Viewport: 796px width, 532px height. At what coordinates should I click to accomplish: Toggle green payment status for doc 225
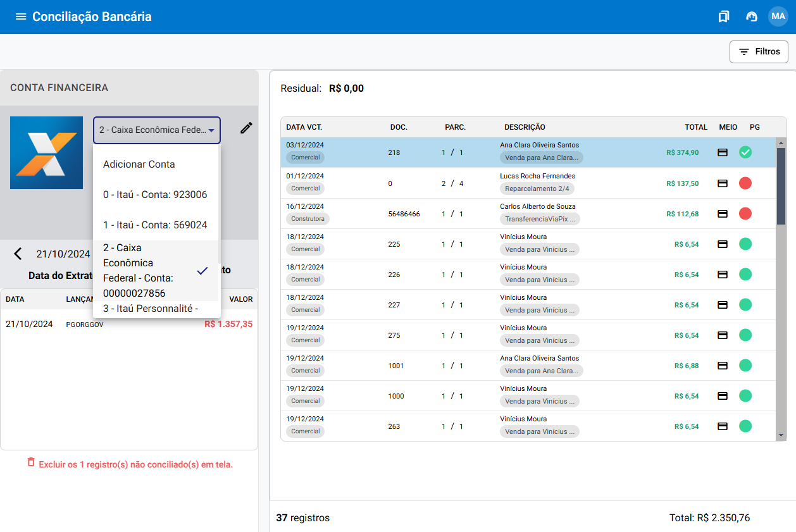pyautogui.click(x=745, y=244)
